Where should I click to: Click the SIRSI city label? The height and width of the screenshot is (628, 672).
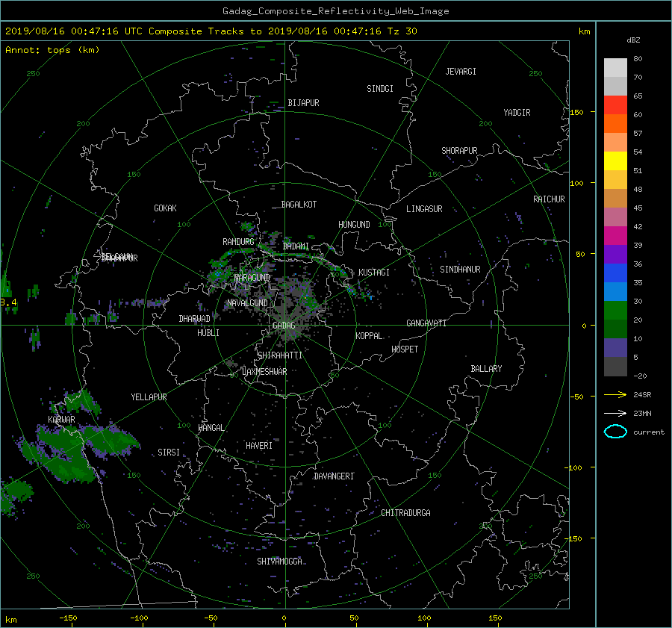[169, 453]
